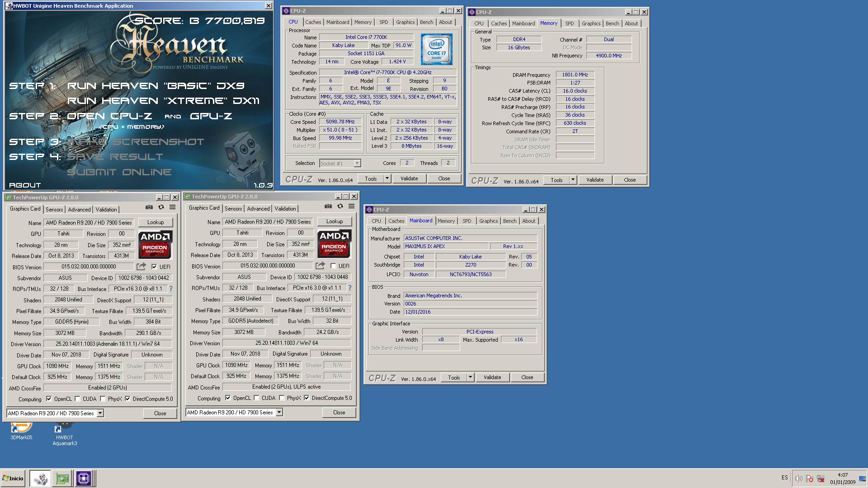This screenshot has width=868, height=488.
Task: Switch to SPD tab in CPU-Z Memory window
Action: point(570,23)
